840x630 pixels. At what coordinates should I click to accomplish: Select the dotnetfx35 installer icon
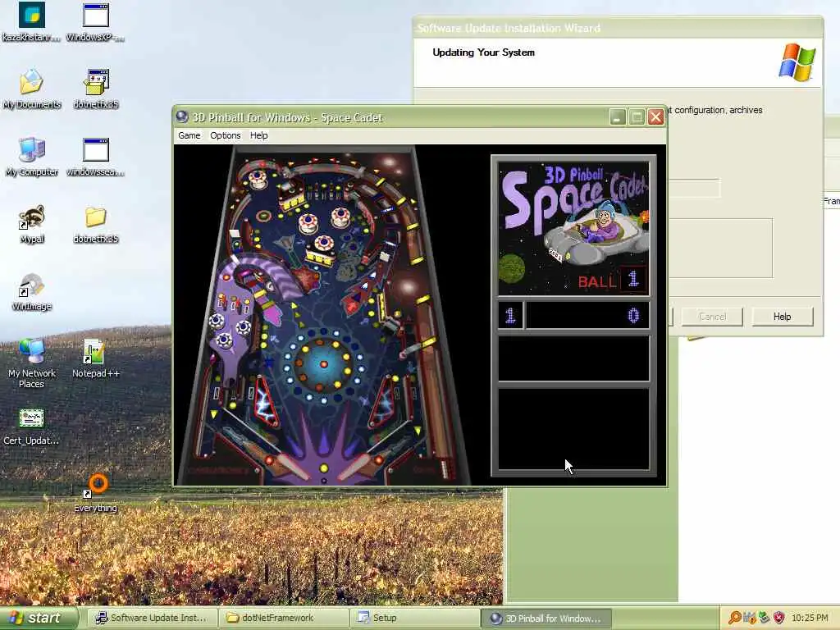96,89
